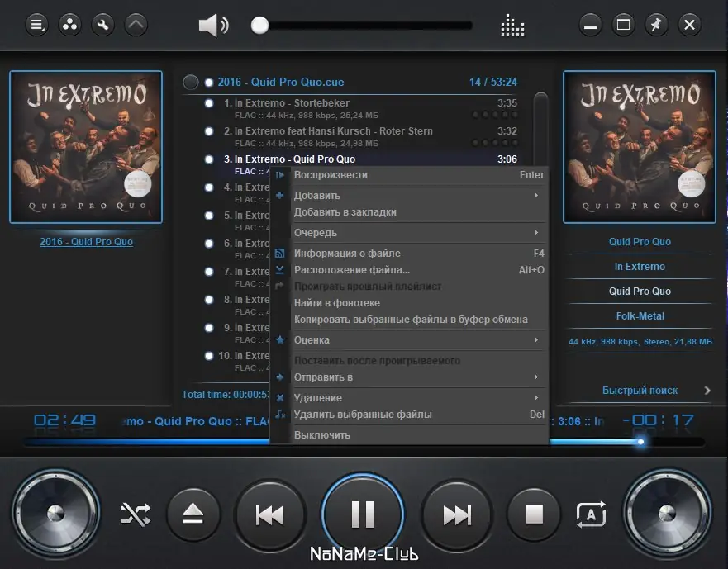Click the eject / open files button
Image resolution: width=728 pixels, height=569 pixels.
(193, 514)
